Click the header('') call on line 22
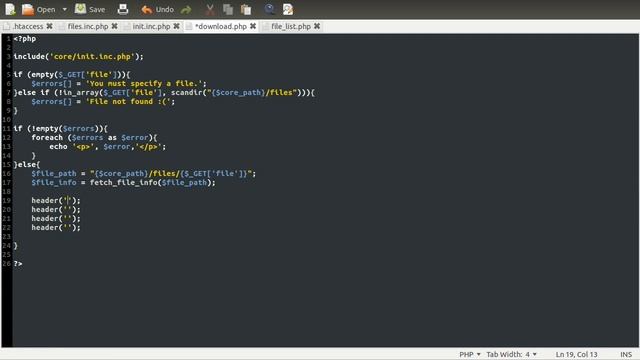 pos(56,227)
